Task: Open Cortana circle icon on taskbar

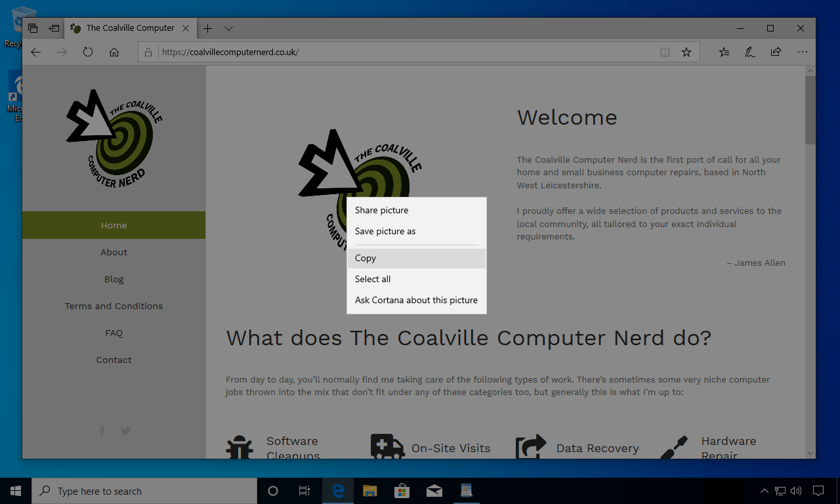Action: pos(273,491)
